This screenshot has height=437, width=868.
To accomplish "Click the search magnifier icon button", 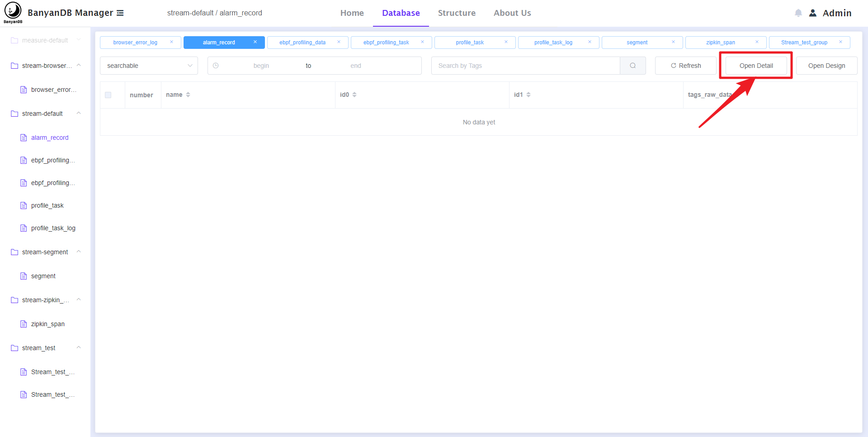I will pos(633,66).
